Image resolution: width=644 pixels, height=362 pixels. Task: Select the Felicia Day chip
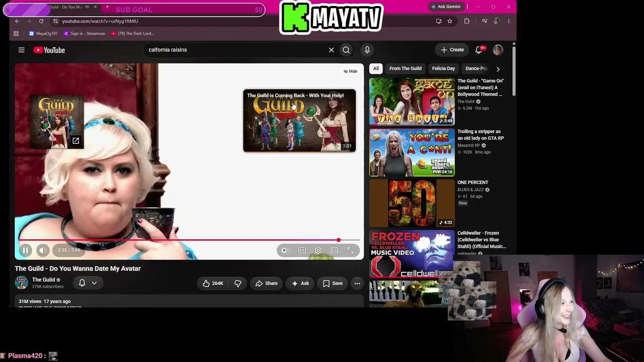coord(443,68)
